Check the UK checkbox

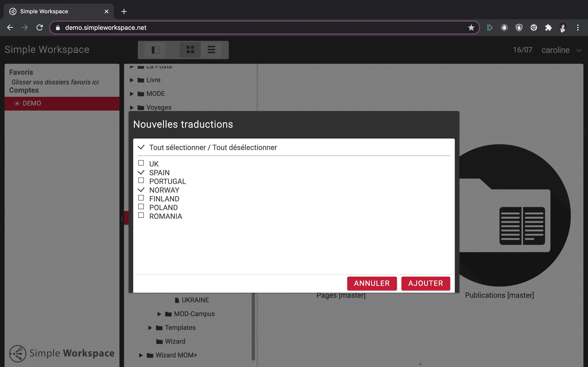click(141, 163)
